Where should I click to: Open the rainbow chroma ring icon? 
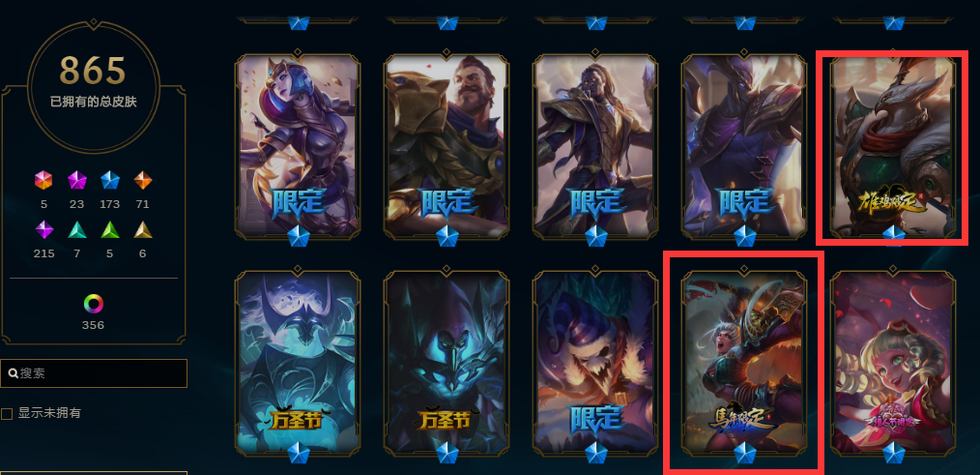pyautogui.click(x=93, y=304)
